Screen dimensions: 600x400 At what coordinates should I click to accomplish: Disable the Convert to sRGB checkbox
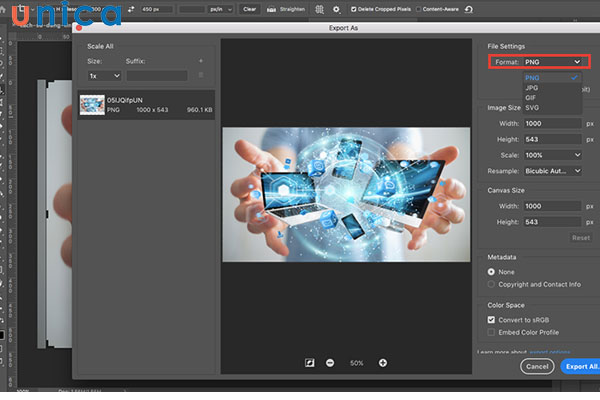pos(490,319)
